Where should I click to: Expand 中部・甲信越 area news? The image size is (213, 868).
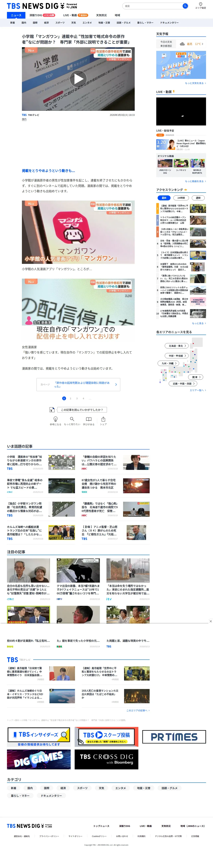click(177, 356)
